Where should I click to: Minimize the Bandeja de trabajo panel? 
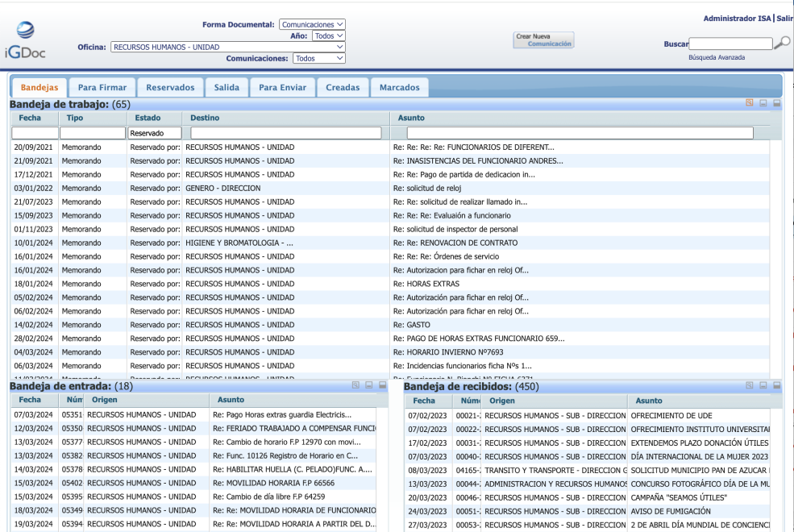pyautogui.click(x=763, y=104)
